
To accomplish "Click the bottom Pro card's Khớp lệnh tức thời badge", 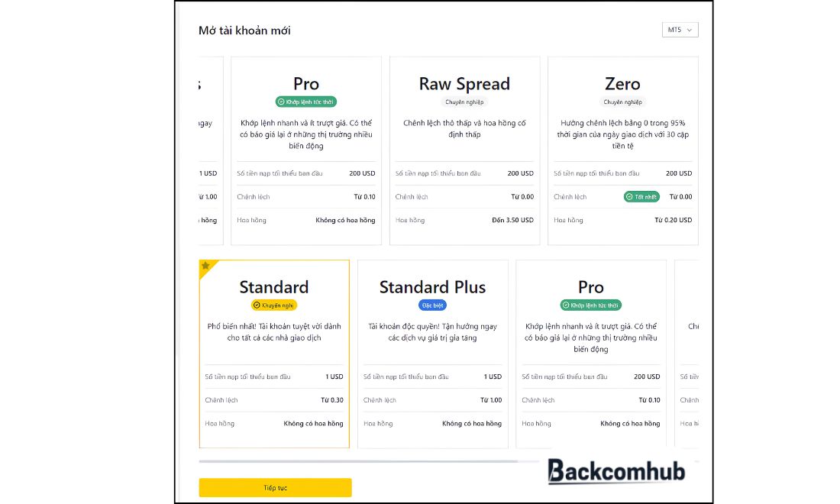I will tap(591, 305).
